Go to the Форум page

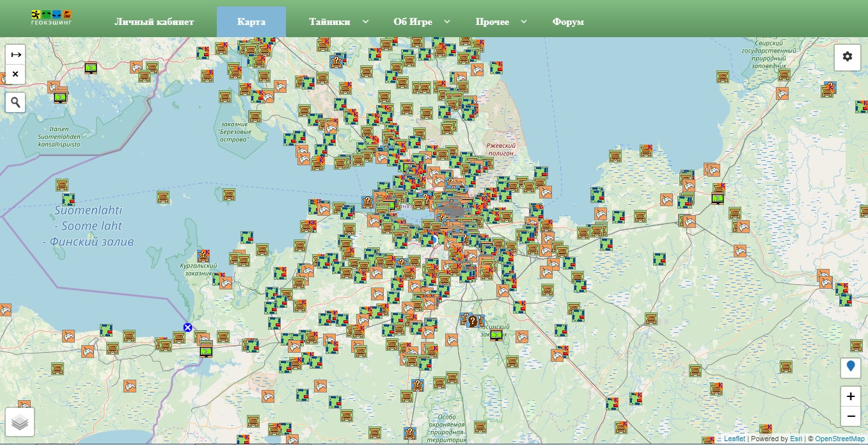pyautogui.click(x=568, y=22)
